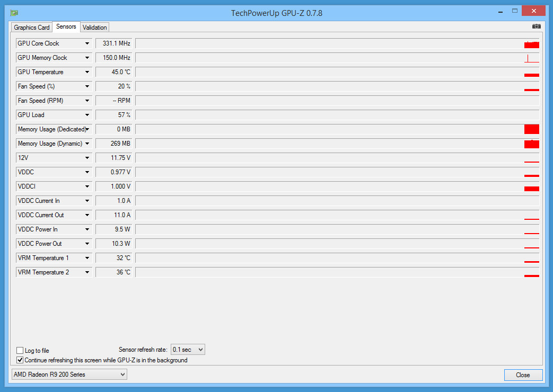
Task: Open the Sensor refresh rate dropdown
Action: point(188,349)
